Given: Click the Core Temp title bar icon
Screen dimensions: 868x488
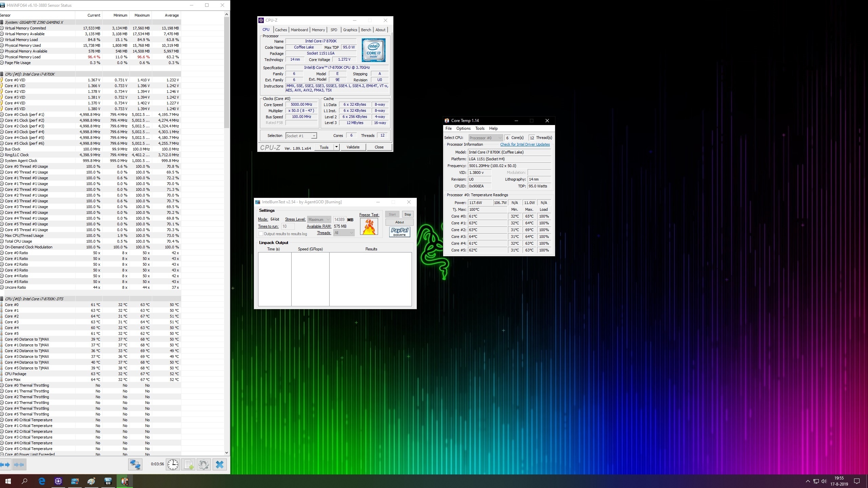Looking at the screenshot, I should 447,121.
